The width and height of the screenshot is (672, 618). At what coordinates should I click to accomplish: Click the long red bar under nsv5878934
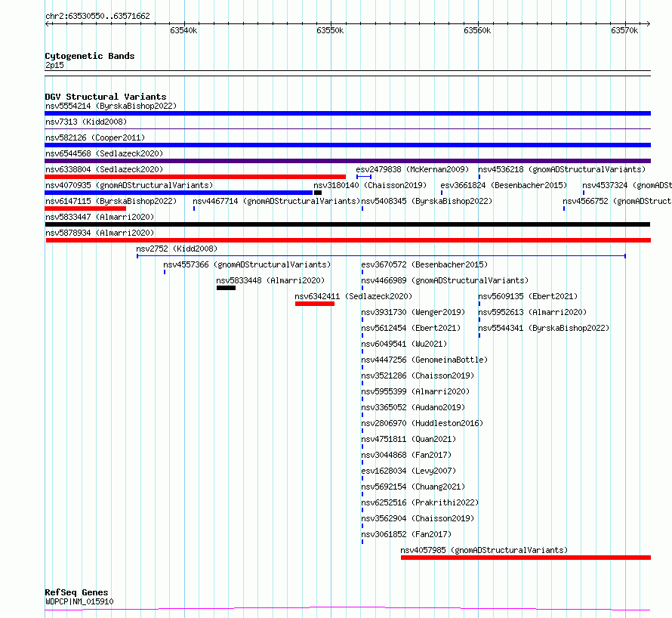click(348, 240)
